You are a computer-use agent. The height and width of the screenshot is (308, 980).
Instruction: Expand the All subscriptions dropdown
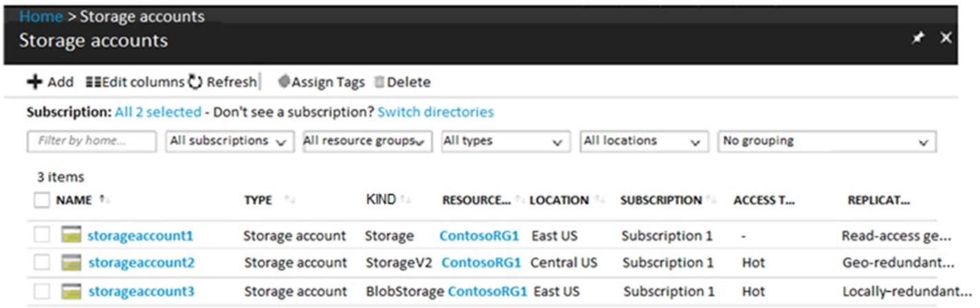pos(229,141)
